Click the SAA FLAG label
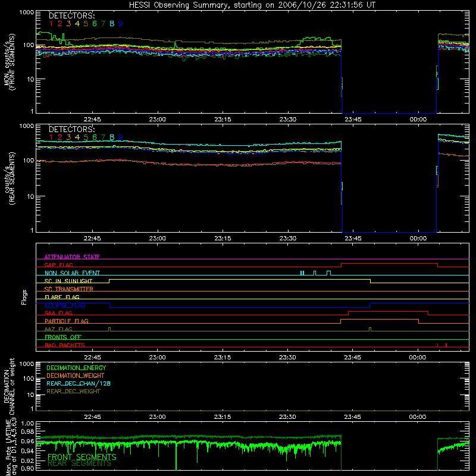This screenshot has height=476, width=476. pos(58,313)
